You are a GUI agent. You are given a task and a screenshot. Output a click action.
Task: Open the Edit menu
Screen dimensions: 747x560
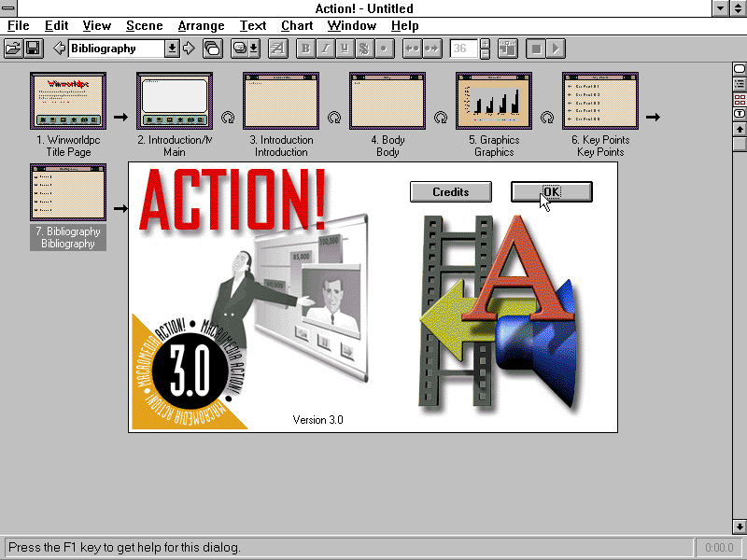[56, 26]
